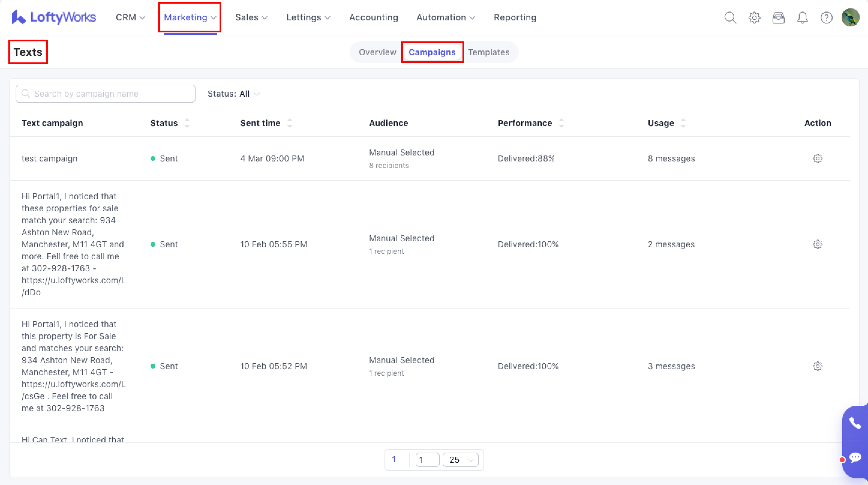This screenshot has width=868, height=485.
Task: Open the global search magnifier icon
Action: pyautogui.click(x=730, y=17)
